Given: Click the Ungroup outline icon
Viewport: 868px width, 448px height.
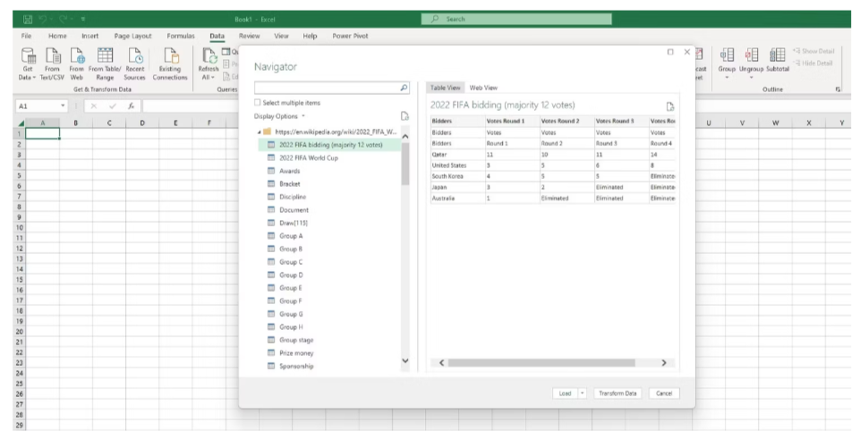Looking at the screenshot, I should click(751, 55).
